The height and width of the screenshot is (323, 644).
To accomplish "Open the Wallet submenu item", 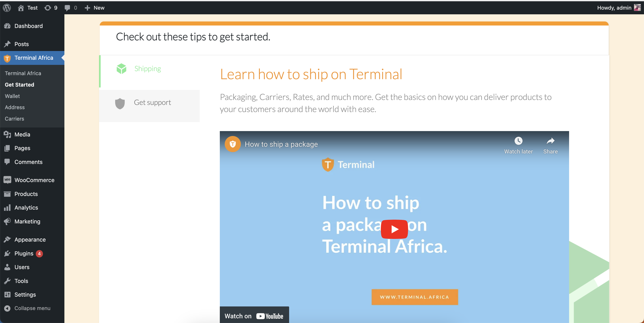I will 12,96.
